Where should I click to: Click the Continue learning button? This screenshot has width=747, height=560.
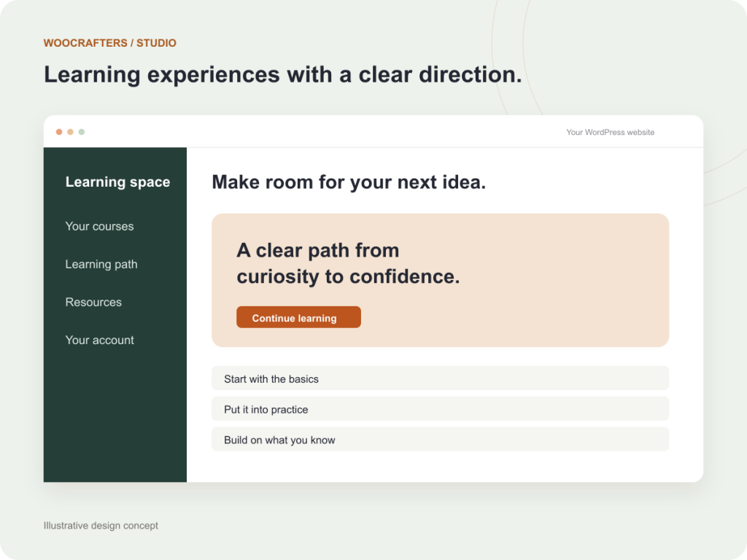[x=298, y=317]
